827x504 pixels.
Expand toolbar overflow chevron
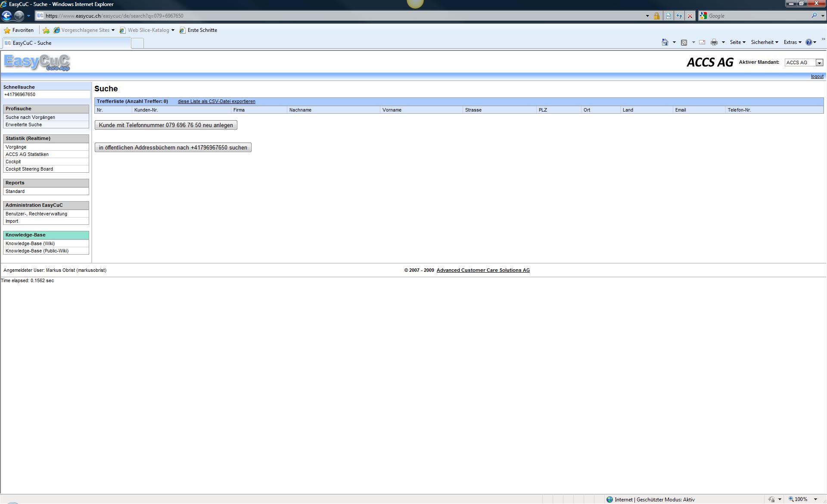pyautogui.click(x=823, y=39)
